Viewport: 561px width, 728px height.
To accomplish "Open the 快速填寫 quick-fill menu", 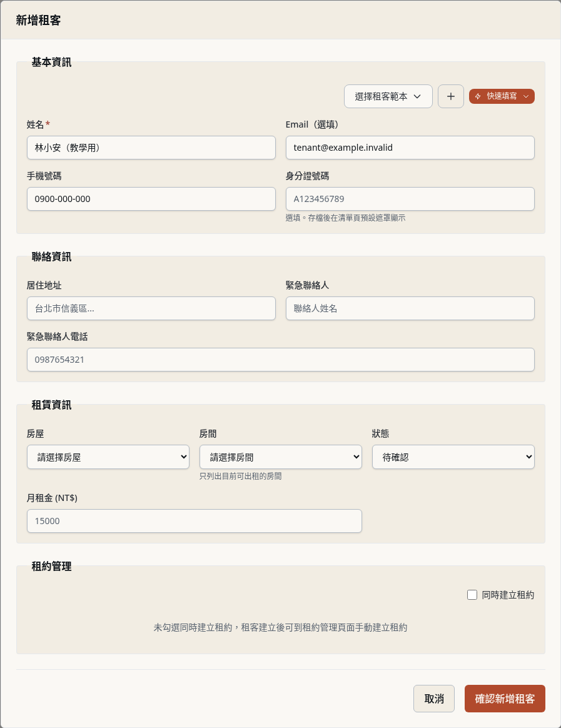I will (502, 96).
